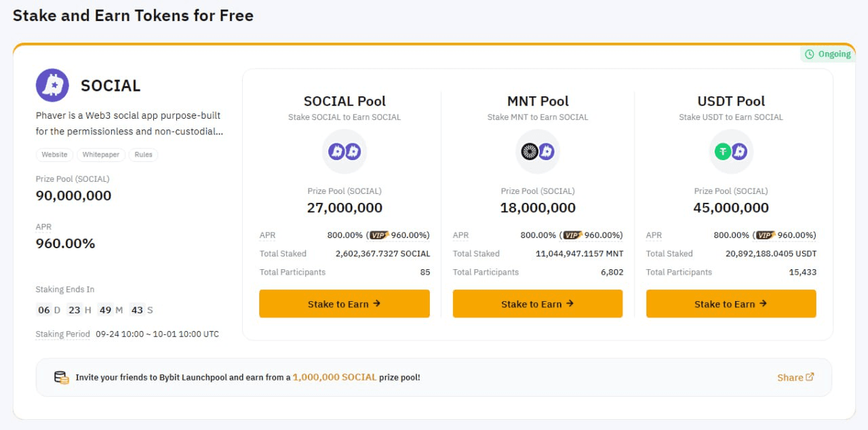Click the 18,000,000 prize pool value
The width and height of the screenshot is (868, 430).
coord(538,208)
